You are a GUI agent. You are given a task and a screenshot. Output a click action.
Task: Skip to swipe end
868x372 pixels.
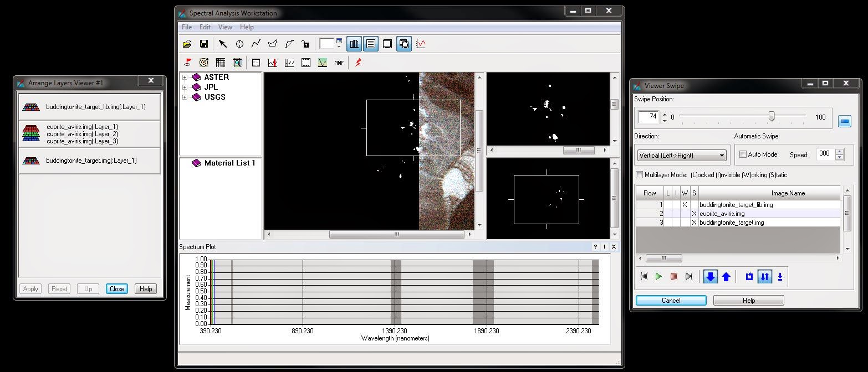point(689,276)
